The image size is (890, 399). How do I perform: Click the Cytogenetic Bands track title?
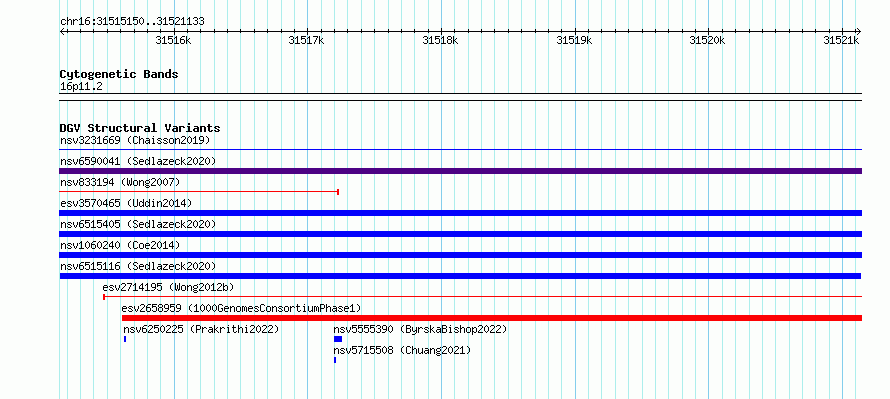(x=119, y=74)
